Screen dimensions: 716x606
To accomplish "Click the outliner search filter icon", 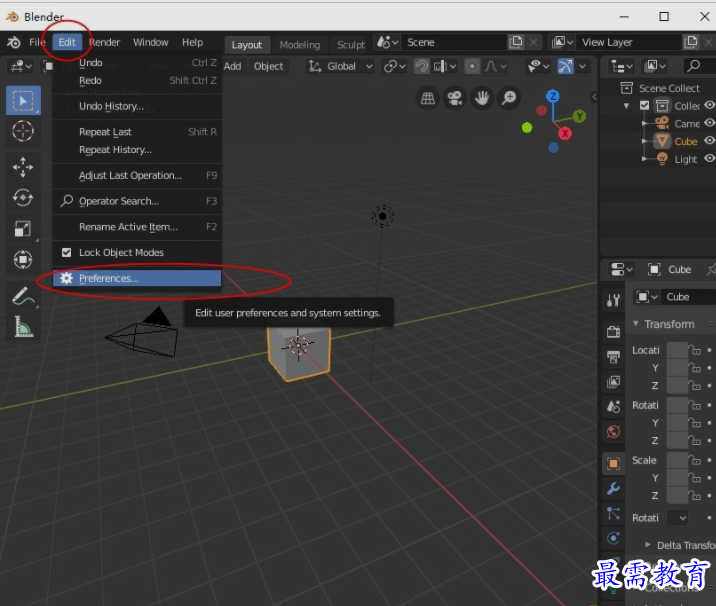I will tap(694, 66).
